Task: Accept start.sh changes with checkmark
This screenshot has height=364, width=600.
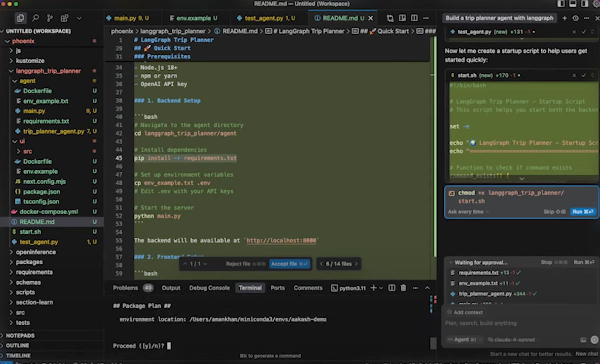Action: tap(584, 75)
